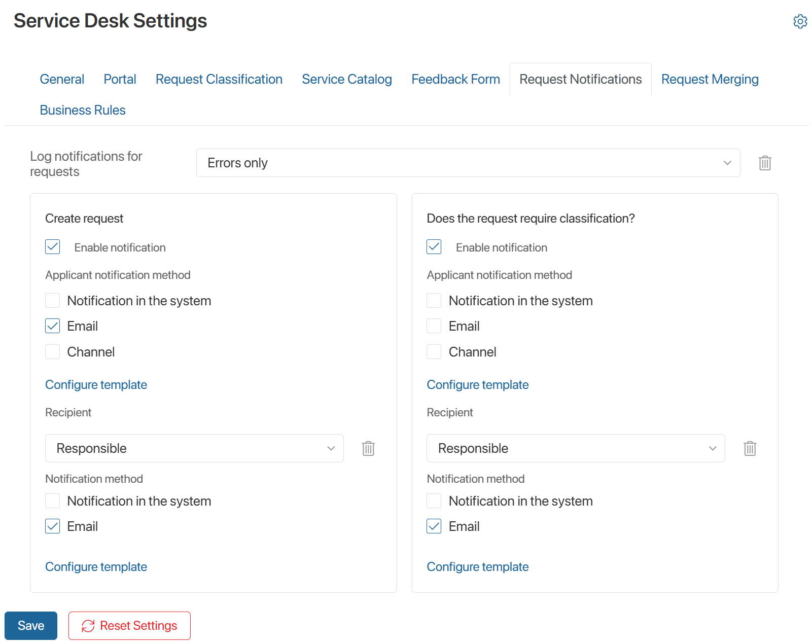
Task: Click the Reset Settings button
Action: pos(129,626)
